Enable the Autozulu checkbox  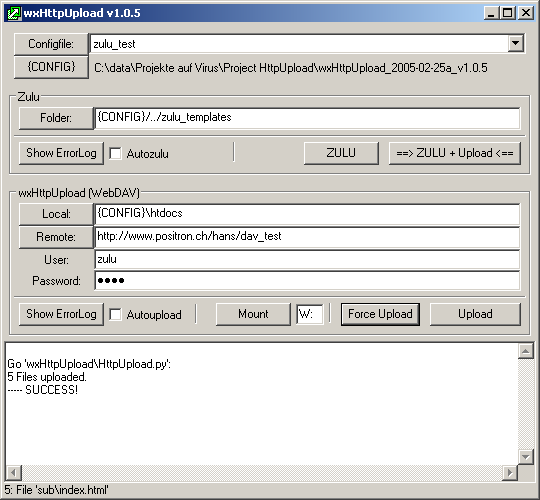[115, 154]
